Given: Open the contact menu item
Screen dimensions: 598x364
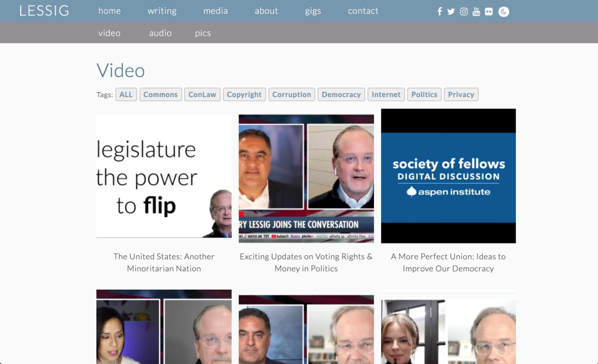Looking at the screenshot, I should (x=363, y=11).
